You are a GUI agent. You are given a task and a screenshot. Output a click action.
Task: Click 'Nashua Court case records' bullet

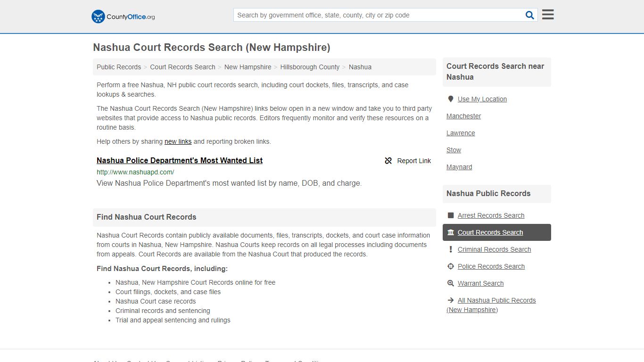(156, 301)
